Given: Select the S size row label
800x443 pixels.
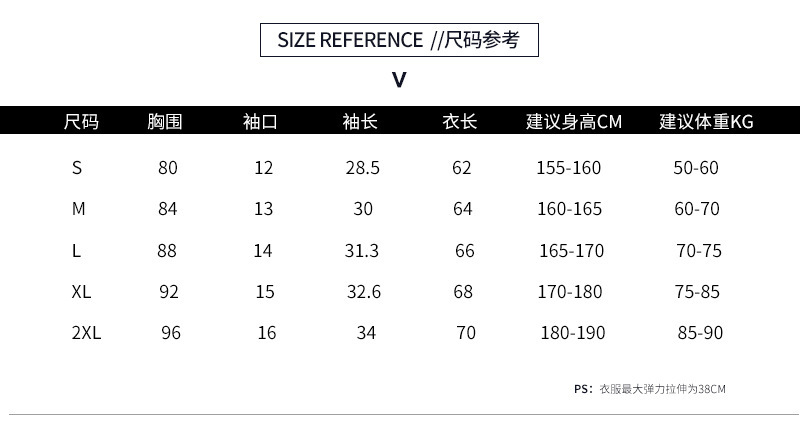Looking at the screenshot, I should pyautogui.click(x=77, y=168).
